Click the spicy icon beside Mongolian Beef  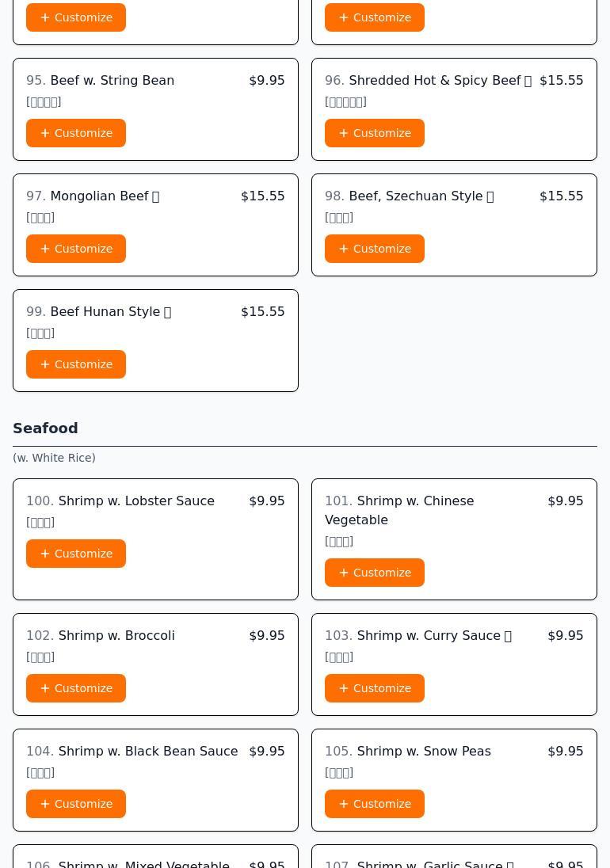(x=155, y=196)
